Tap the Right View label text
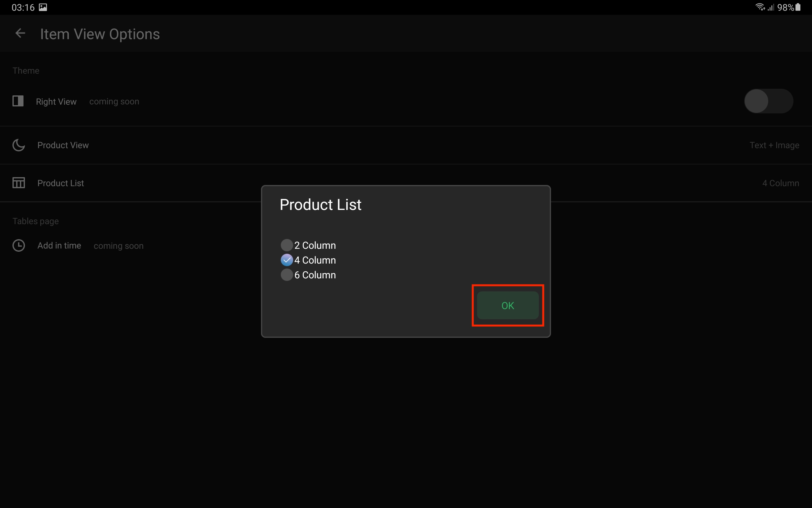This screenshot has height=508, width=812. click(x=56, y=101)
